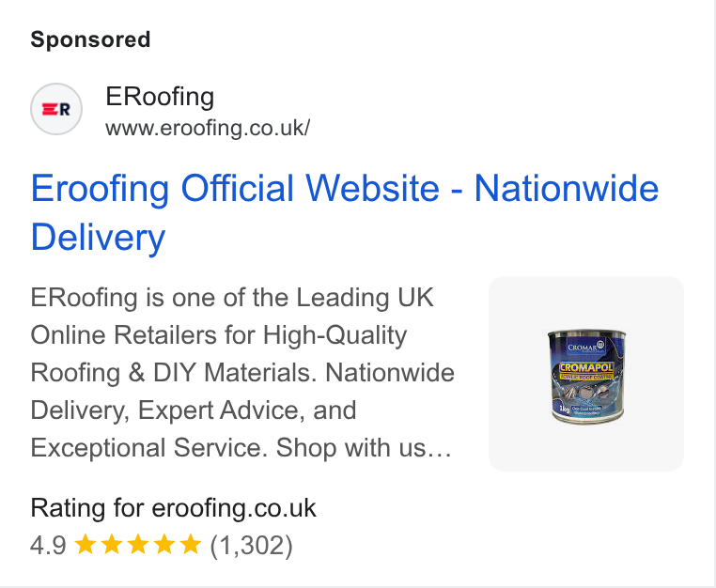The image size is (716, 588).
Task: Click the 'ERoofing is one of the Leading UK' line
Action: tap(232, 298)
